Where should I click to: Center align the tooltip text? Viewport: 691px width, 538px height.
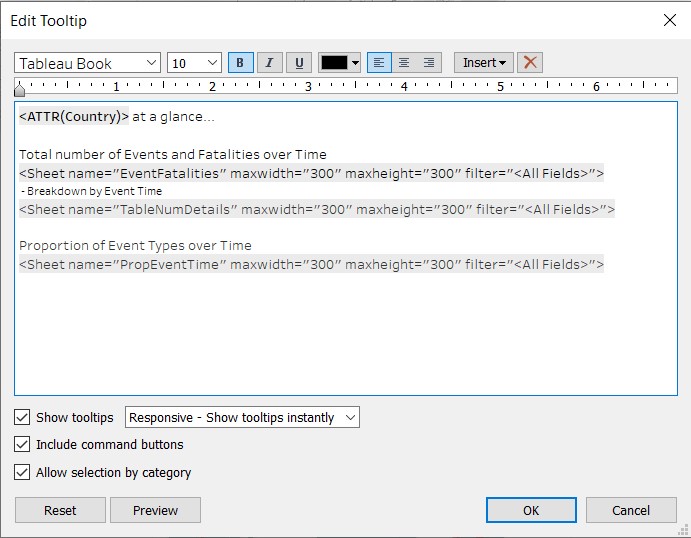click(404, 63)
